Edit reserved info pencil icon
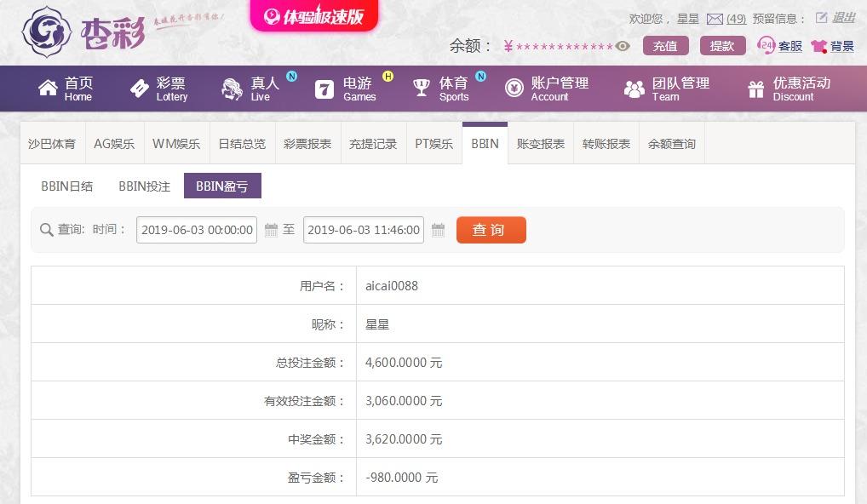The image size is (867, 504). tap(822, 18)
